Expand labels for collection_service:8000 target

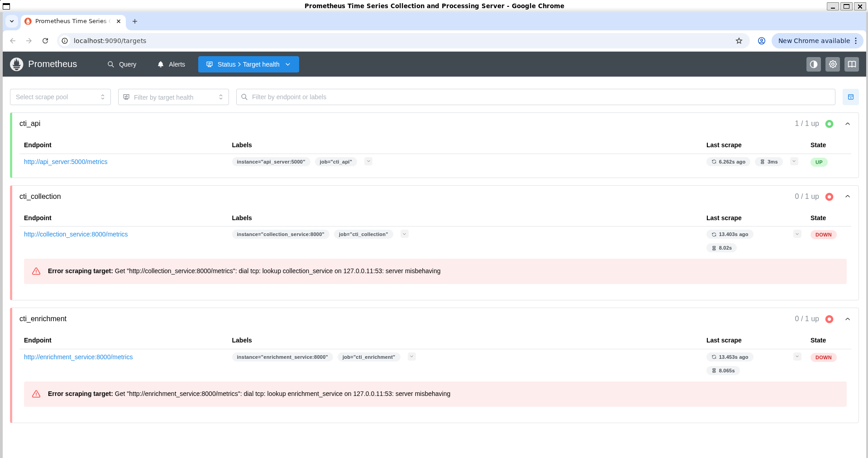[405, 234]
